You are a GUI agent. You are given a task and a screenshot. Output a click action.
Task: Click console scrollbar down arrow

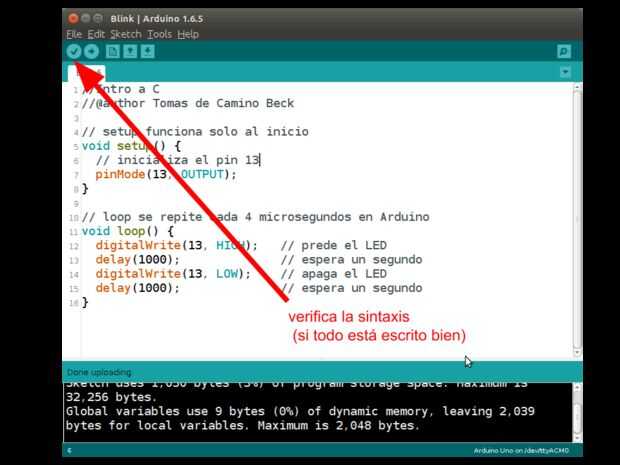[x=577, y=437]
